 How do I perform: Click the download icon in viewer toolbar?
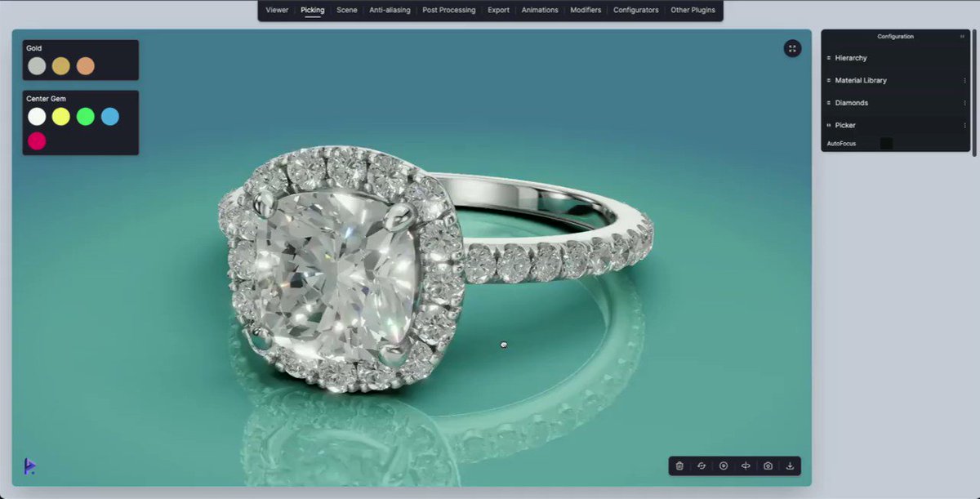(x=790, y=466)
